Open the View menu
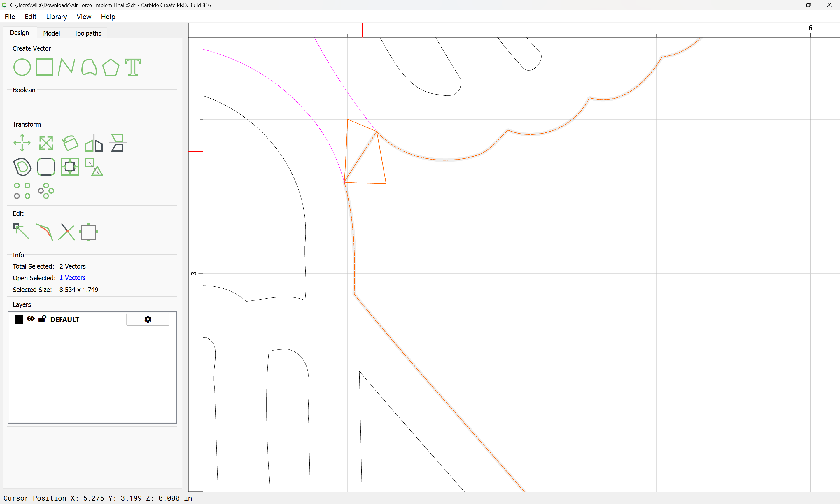 [84, 17]
